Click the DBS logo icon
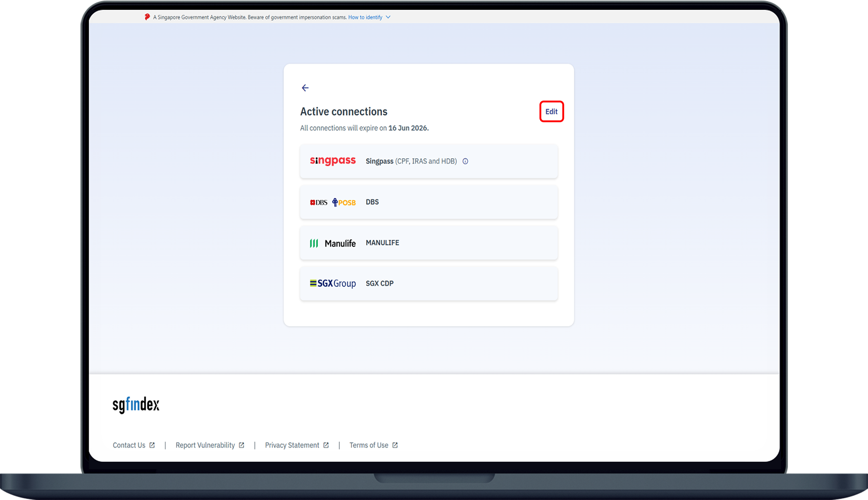 coord(318,203)
